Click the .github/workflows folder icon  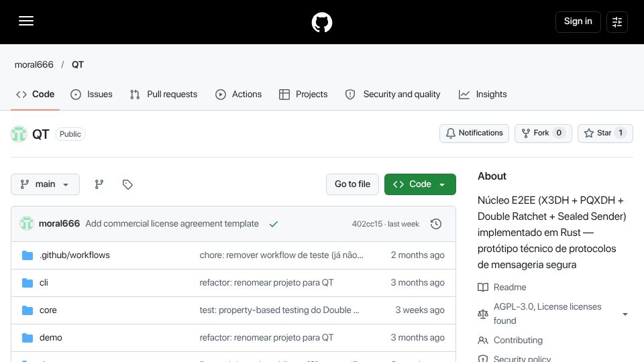(28, 255)
